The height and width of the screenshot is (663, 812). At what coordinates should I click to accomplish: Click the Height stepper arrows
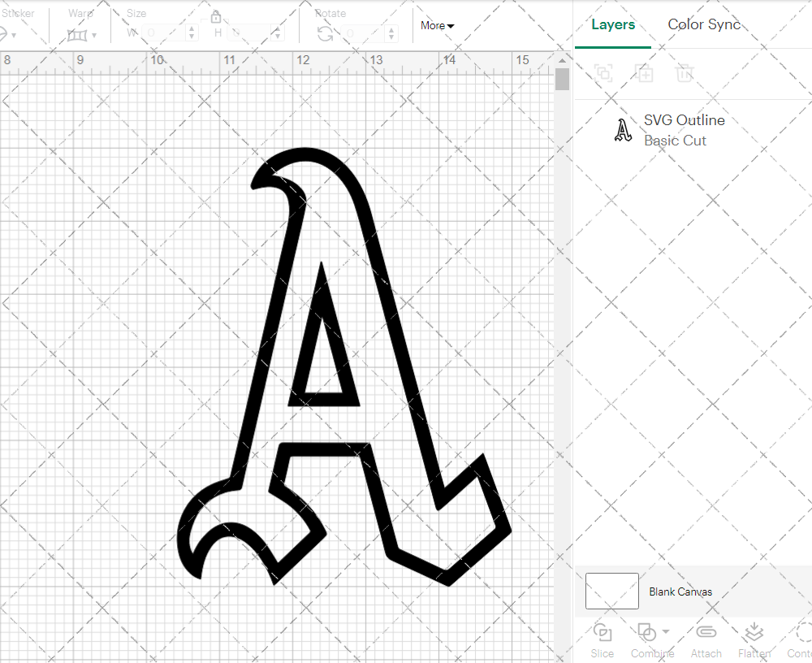(278, 33)
